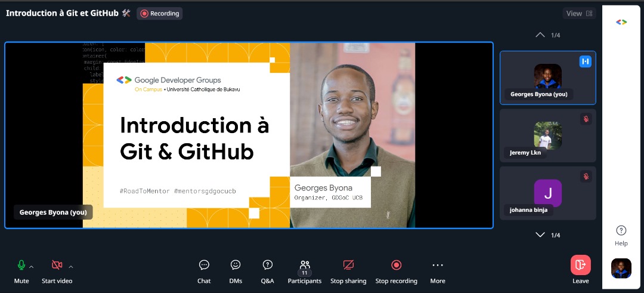The width and height of the screenshot is (644, 293).
Task: Click the shared screen presentation slide
Action: (x=249, y=135)
